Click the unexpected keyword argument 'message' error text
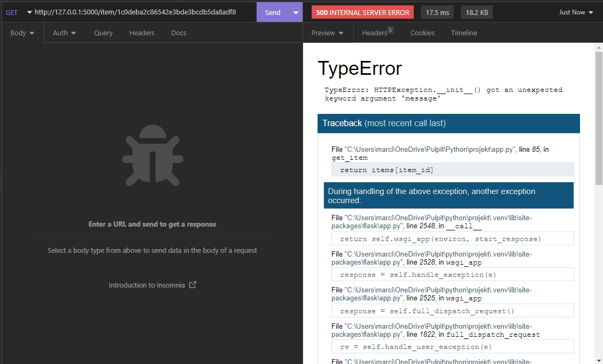 tap(443, 94)
